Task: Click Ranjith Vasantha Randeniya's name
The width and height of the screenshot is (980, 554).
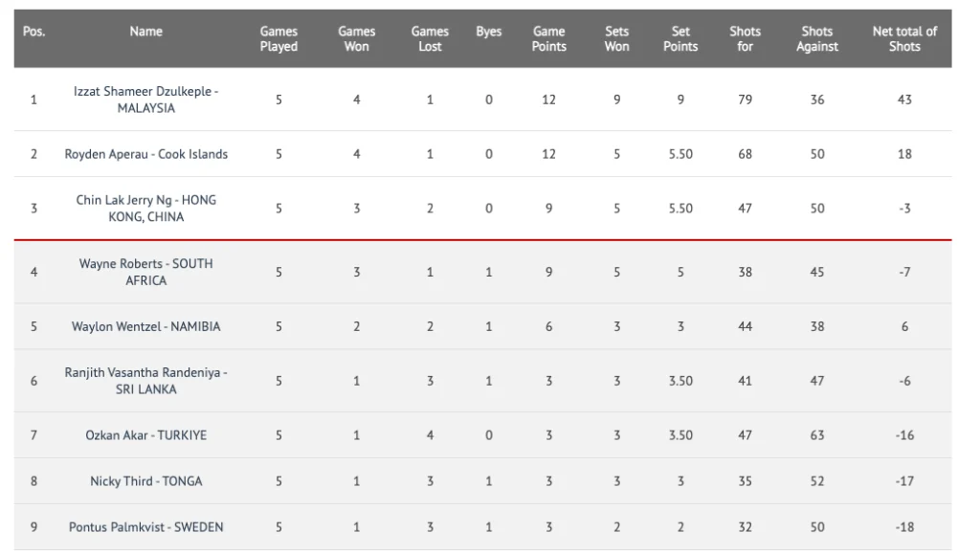Action: click(x=146, y=381)
